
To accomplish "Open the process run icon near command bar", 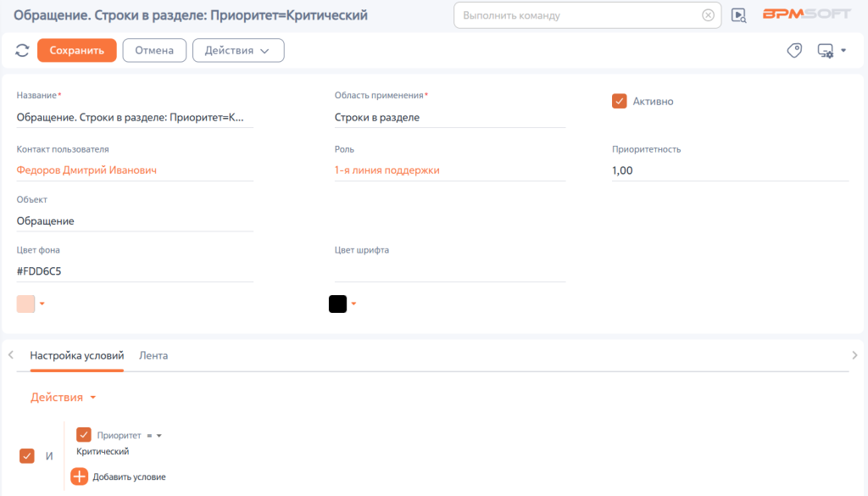I will 739,15.
